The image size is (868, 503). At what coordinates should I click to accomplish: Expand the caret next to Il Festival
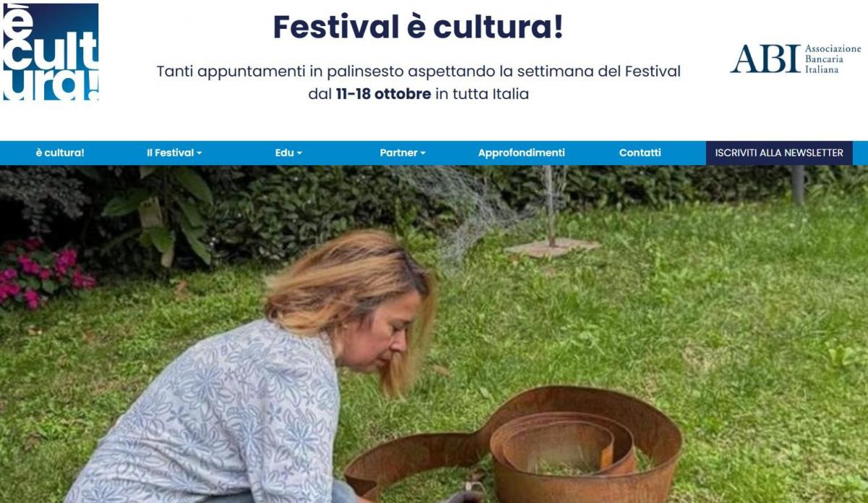click(x=200, y=153)
